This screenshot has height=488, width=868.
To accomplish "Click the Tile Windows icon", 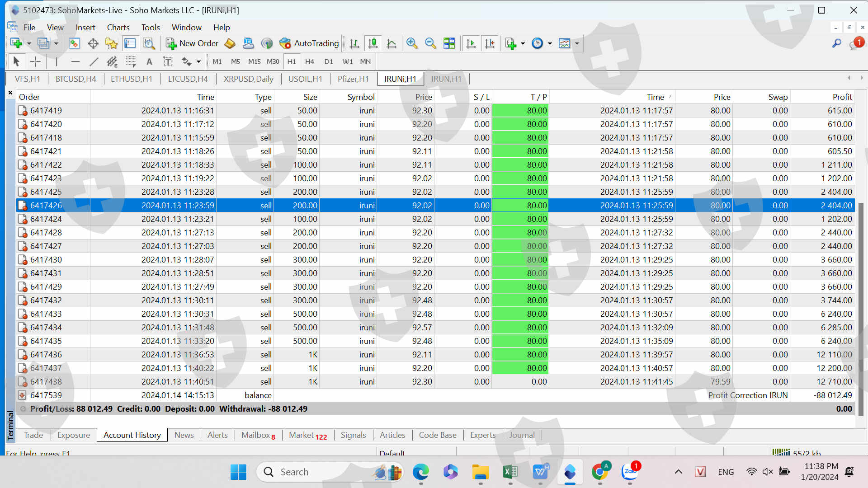I will click(449, 43).
